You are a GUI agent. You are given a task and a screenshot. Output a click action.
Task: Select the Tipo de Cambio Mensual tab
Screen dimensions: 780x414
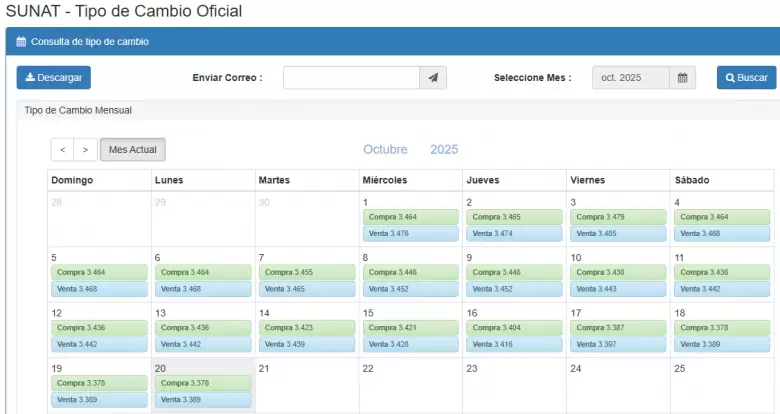[x=78, y=110]
